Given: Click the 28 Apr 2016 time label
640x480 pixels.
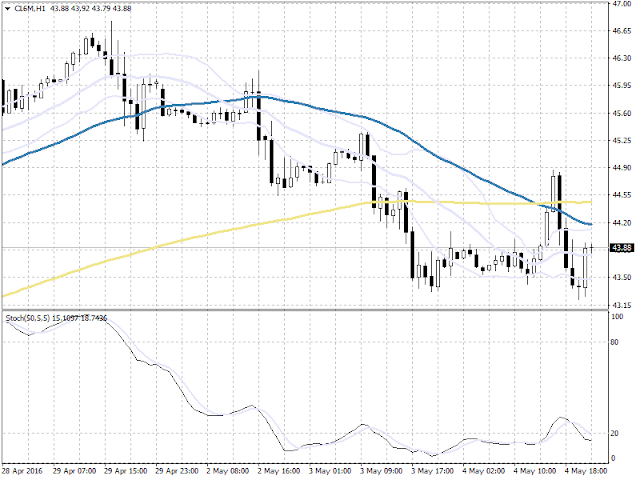Looking at the screenshot, I should point(22,471).
